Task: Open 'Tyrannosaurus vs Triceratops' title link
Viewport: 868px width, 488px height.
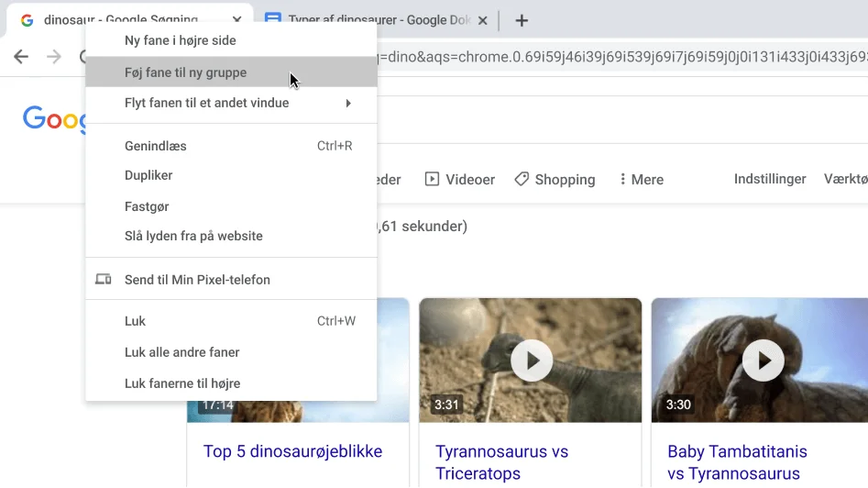Action: click(x=501, y=462)
